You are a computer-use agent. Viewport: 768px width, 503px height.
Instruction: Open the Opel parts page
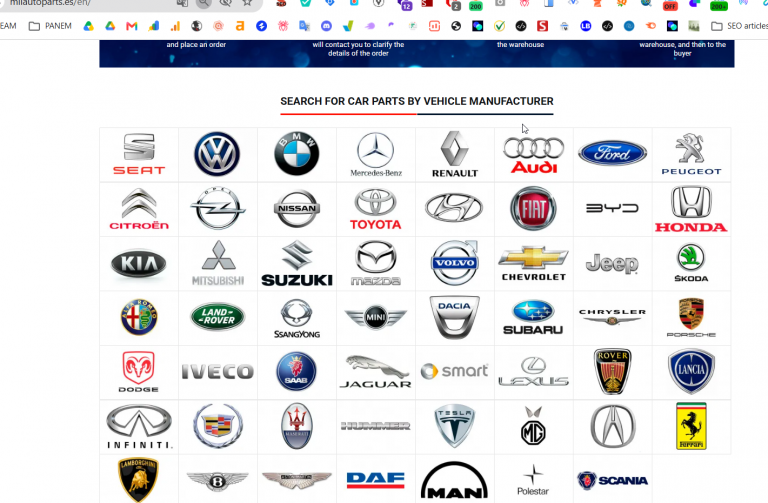217,208
